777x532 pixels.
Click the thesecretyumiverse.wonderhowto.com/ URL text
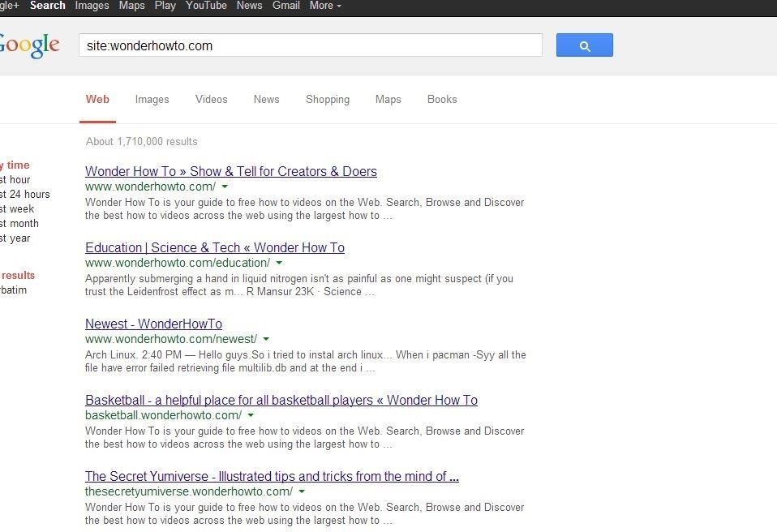coord(189,492)
